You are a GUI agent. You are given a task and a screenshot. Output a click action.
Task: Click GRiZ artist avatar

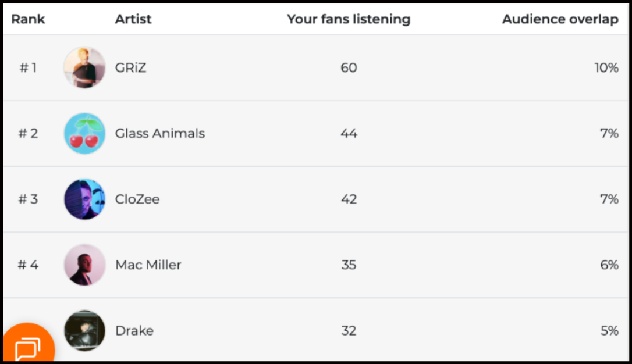[84, 68]
